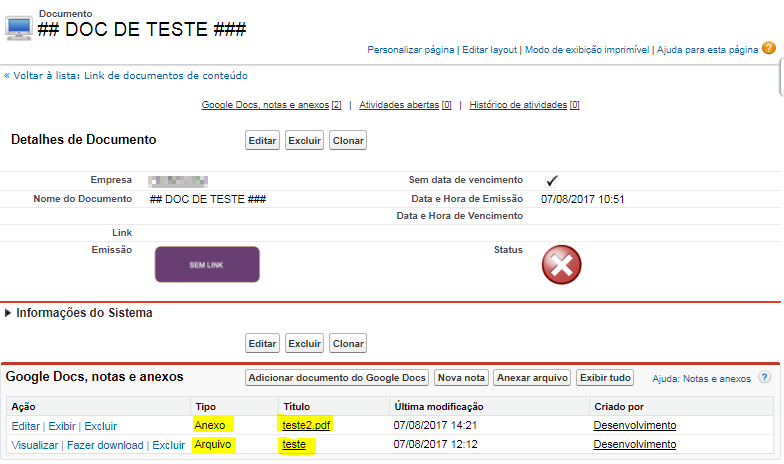Screen dimensions: 784x464
Task: Click the Anexar arquivo button
Action: [532, 378]
